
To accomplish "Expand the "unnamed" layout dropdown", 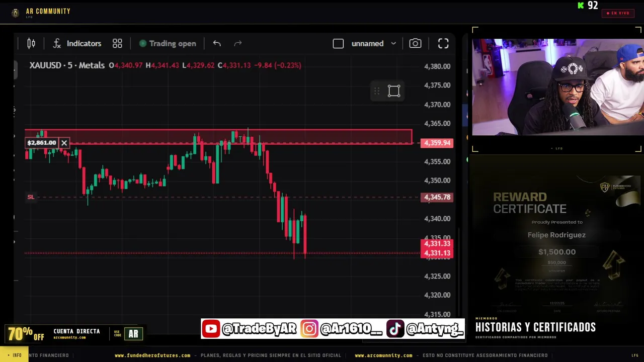I will [373, 44].
